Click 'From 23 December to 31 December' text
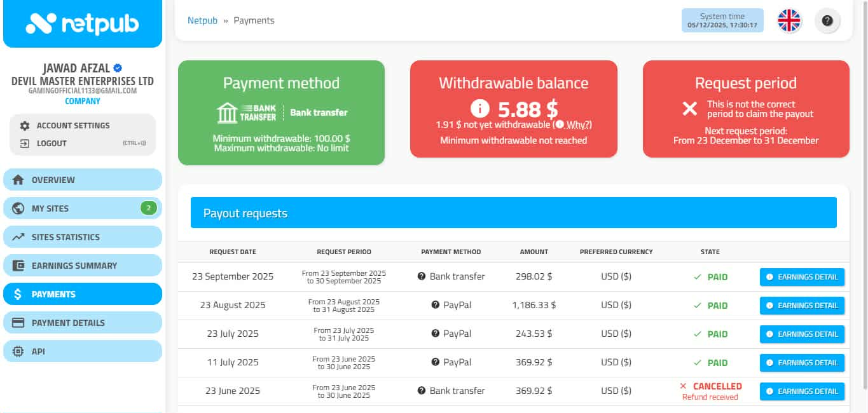868x413 pixels. pyautogui.click(x=746, y=140)
